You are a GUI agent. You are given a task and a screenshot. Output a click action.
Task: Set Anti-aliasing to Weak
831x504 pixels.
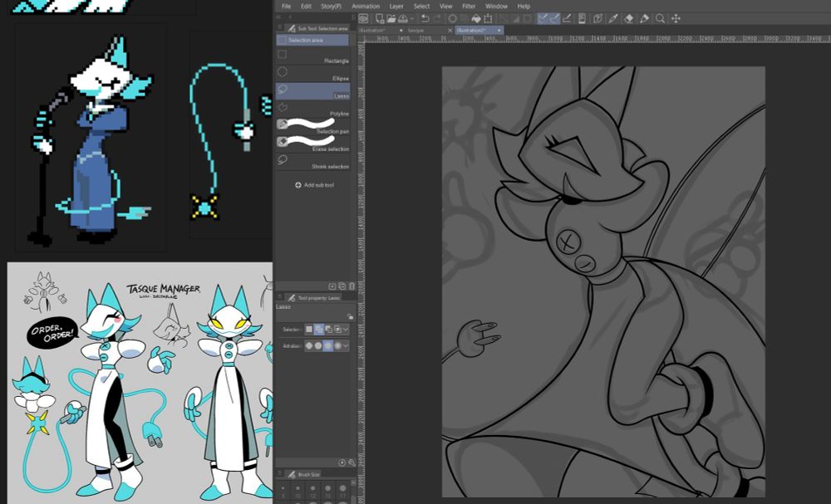click(x=318, y=345)
